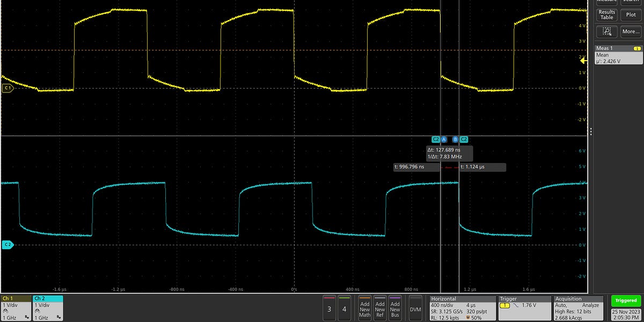Turn on channel 3
This screenshot has width=644, height=322.
(x=329, y=309)
